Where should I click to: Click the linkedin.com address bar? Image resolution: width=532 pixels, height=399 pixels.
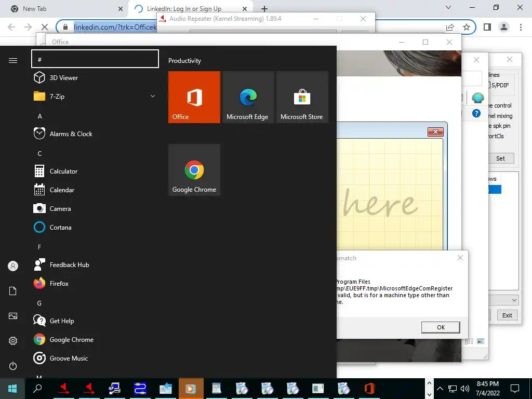(115, 27)
